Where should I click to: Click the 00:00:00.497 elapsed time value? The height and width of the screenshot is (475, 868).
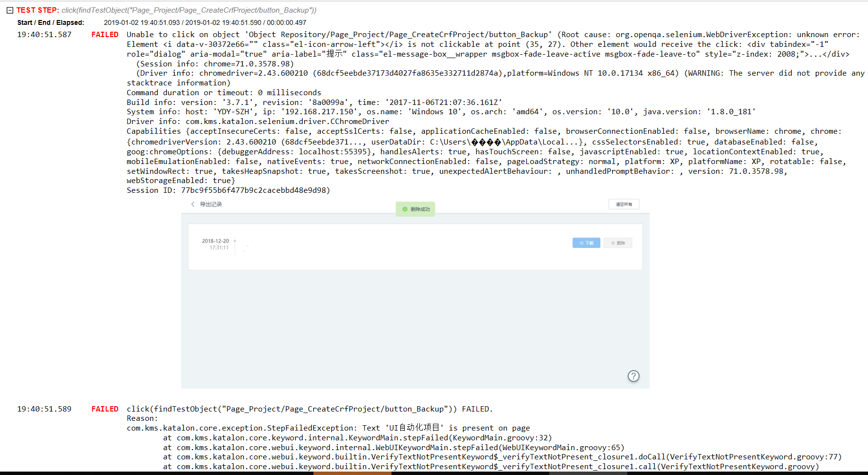[x=287, y=22]
